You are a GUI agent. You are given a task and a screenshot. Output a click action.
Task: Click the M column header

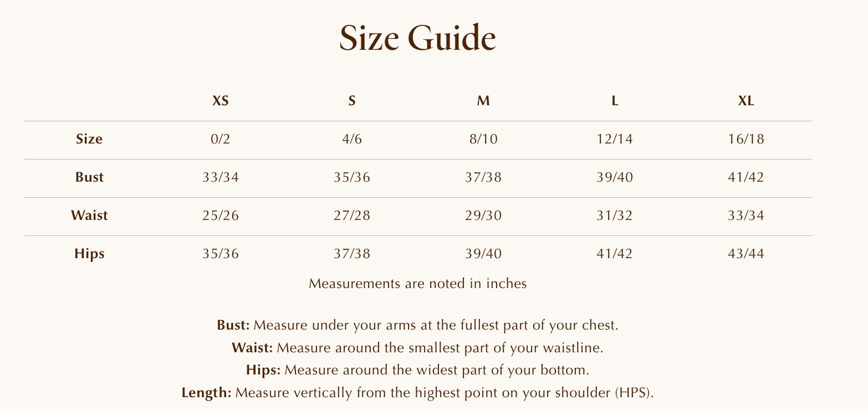click(483, 101)
